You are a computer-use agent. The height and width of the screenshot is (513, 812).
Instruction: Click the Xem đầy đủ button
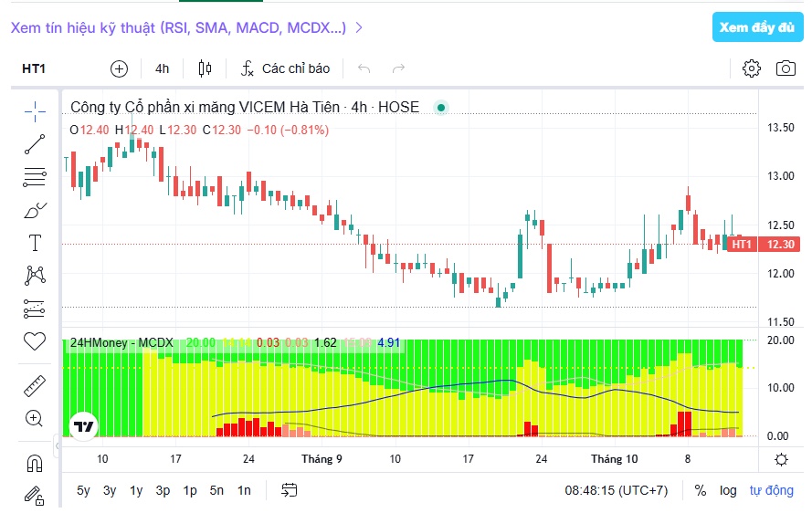(x=757, y=26)
